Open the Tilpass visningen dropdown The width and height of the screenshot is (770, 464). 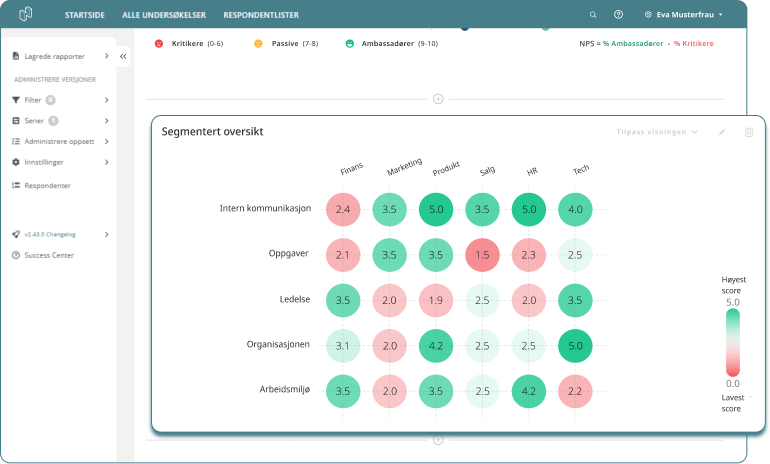click(657, 132)
